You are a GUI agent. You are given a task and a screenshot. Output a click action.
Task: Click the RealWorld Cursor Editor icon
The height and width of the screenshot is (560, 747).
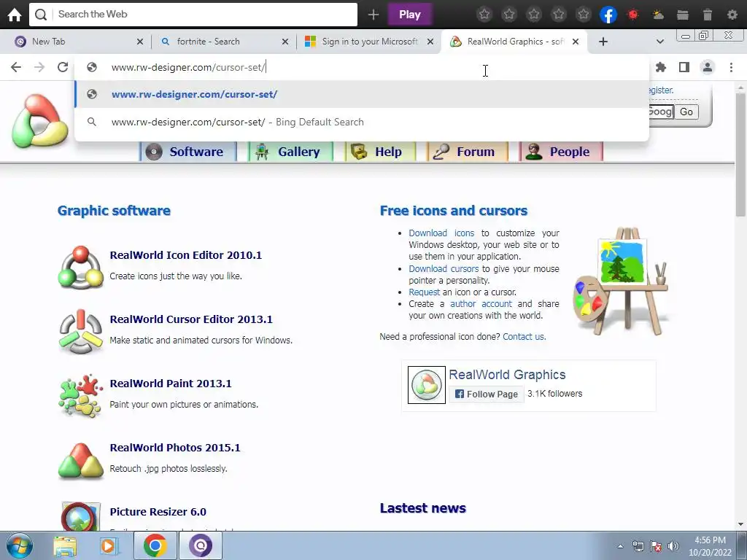tap(81, 332)
